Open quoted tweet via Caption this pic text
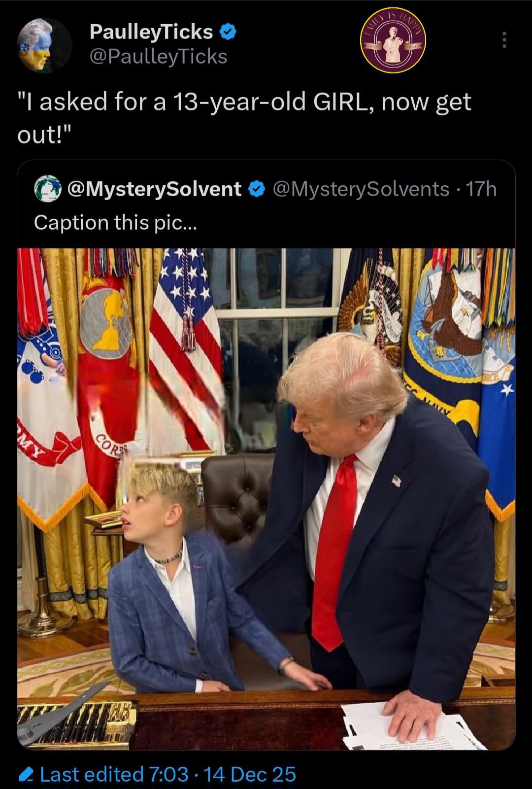This screenshot has width=532, height=789. 115,223
